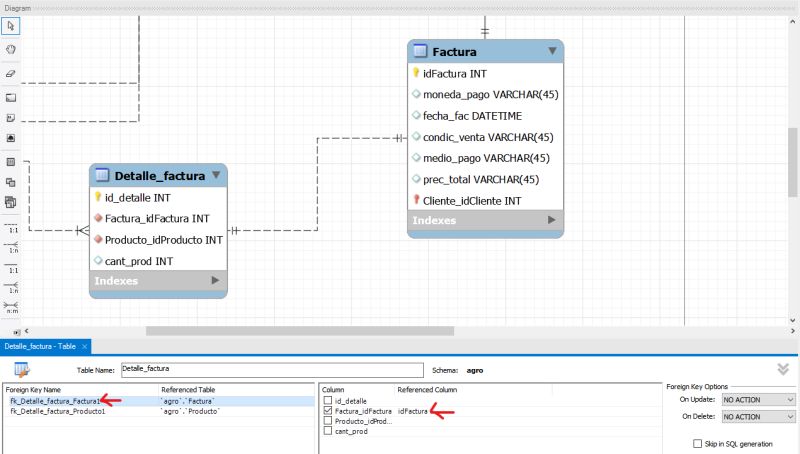Click the scroll left arrow
The height and width of the screenshot is (454, 800).
pyautogui.click(x=27, y=331)
